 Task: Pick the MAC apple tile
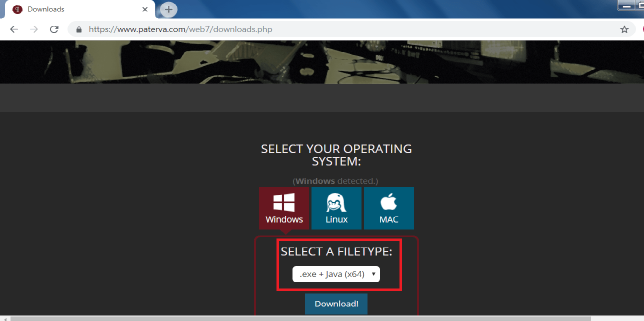389,208
